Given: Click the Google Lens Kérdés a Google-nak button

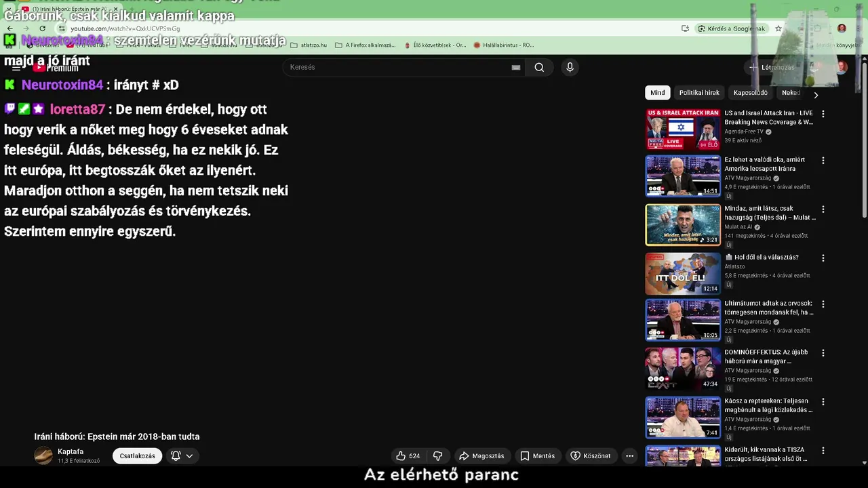Looking at the screenshot, I should click(x=731, y=28).
